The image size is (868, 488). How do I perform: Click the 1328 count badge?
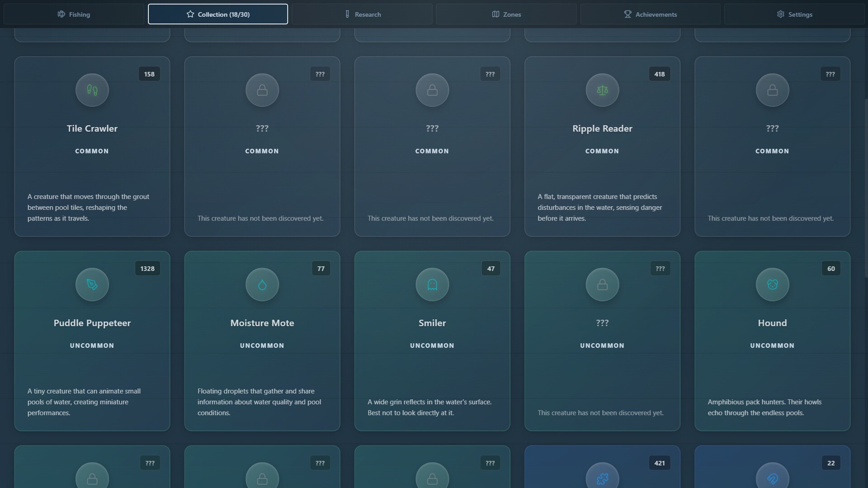(x=147, y=268)
